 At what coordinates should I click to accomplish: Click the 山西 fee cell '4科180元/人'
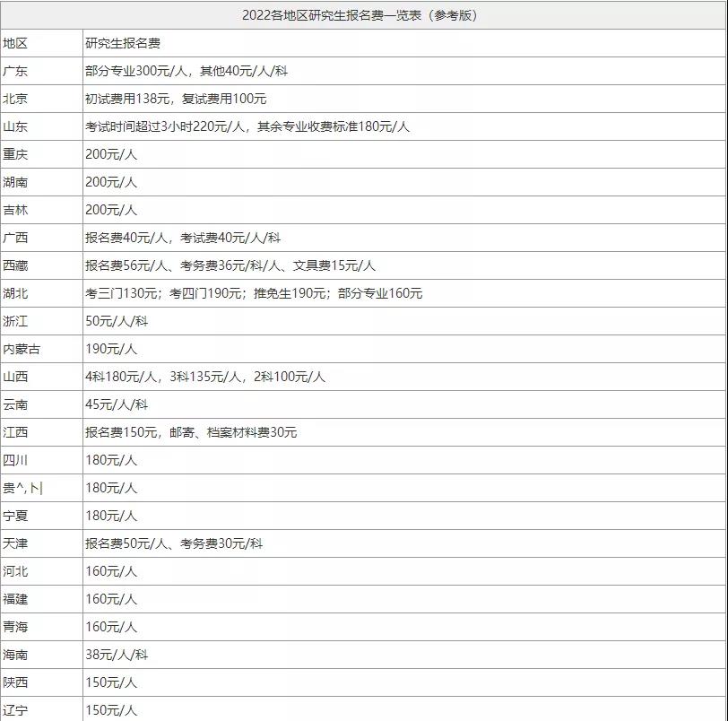point(205,377)
